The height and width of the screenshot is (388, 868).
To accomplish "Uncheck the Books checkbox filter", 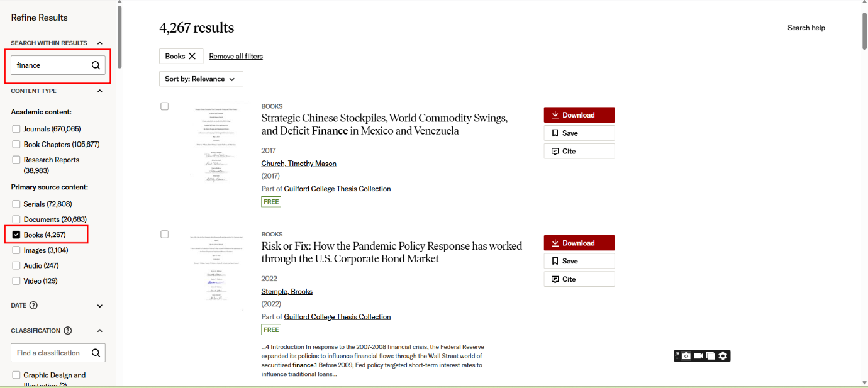I will click(16, 235).
